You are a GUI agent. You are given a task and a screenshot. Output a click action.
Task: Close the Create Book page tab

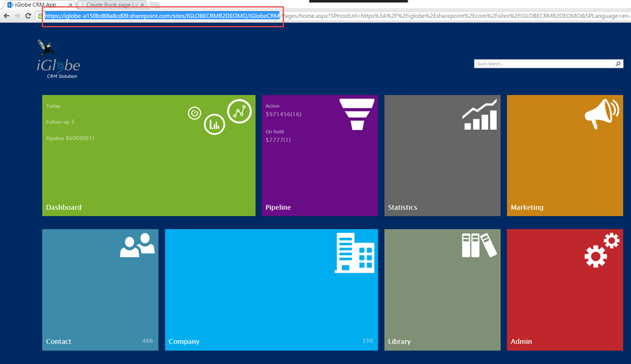142,5
